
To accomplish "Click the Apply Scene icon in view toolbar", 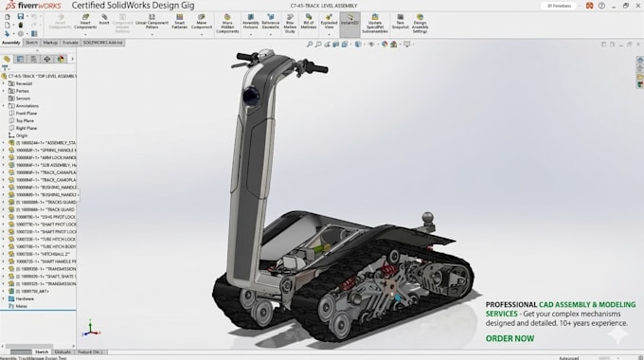I will point(394,45).
